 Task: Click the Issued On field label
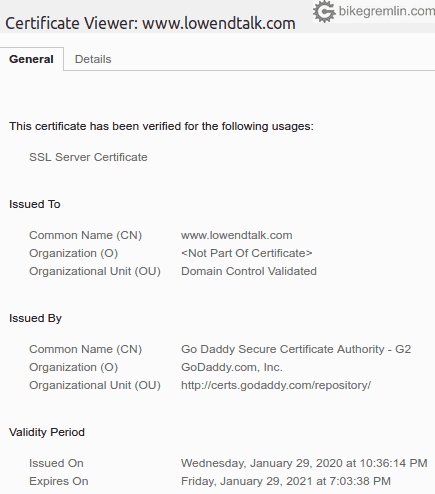coord(56,463)
